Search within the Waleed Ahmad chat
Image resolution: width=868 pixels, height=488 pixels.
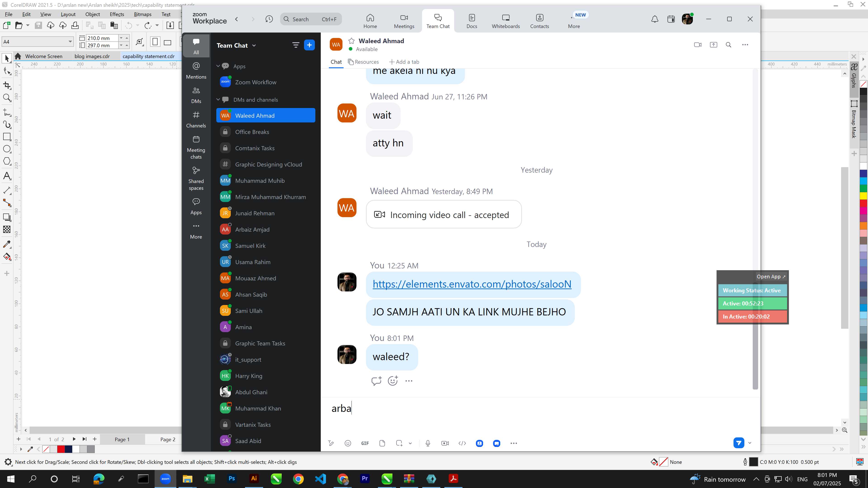pyautogui.click(x=729, y=45)
